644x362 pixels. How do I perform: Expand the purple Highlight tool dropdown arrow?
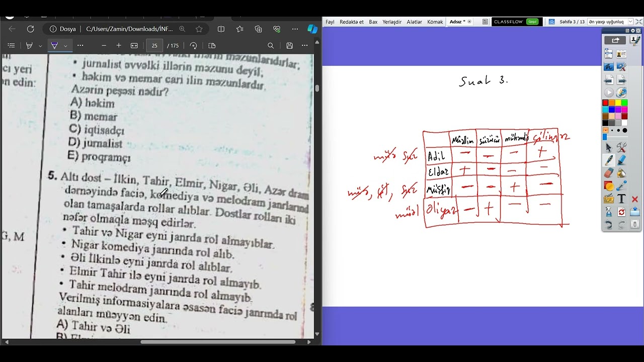point(65,46)
